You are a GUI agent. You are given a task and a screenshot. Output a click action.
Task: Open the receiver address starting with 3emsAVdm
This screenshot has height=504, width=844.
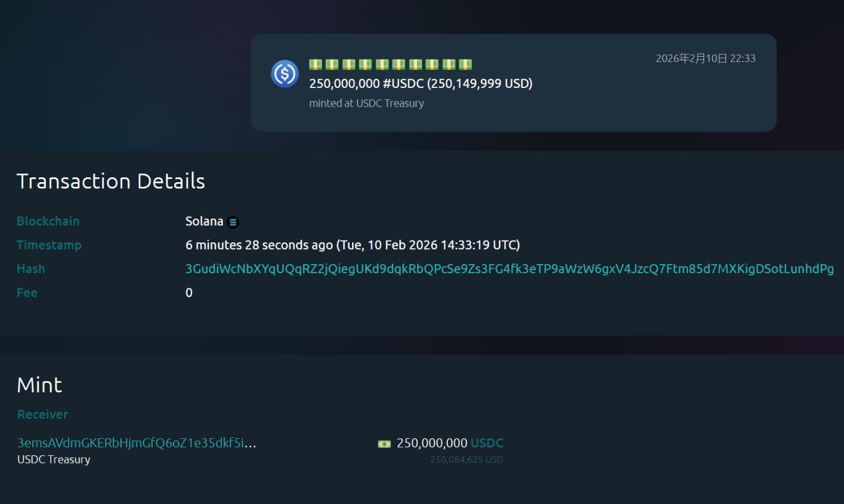(137, 443)
